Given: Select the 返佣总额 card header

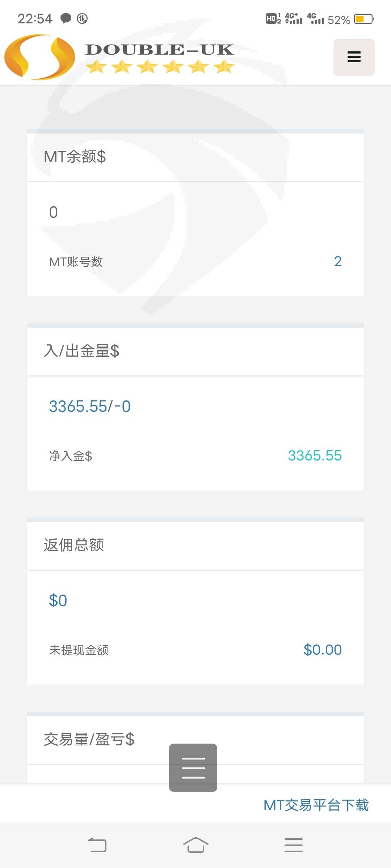Looking at the screenshot, I should 74,545.
